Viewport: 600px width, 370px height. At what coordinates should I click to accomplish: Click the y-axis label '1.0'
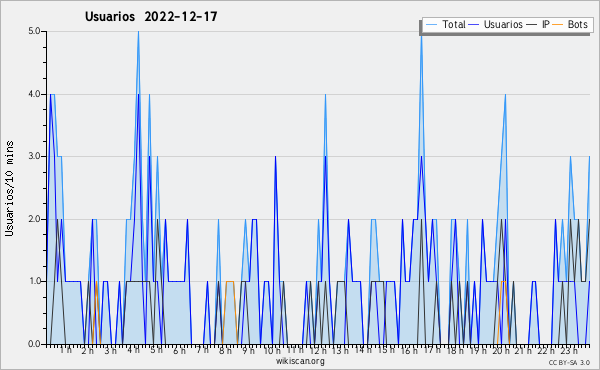(x=34, y=282)
